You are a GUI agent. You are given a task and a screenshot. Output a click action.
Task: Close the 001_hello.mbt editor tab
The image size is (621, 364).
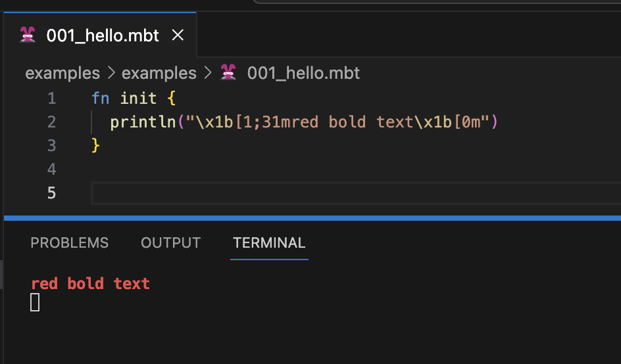178,35
